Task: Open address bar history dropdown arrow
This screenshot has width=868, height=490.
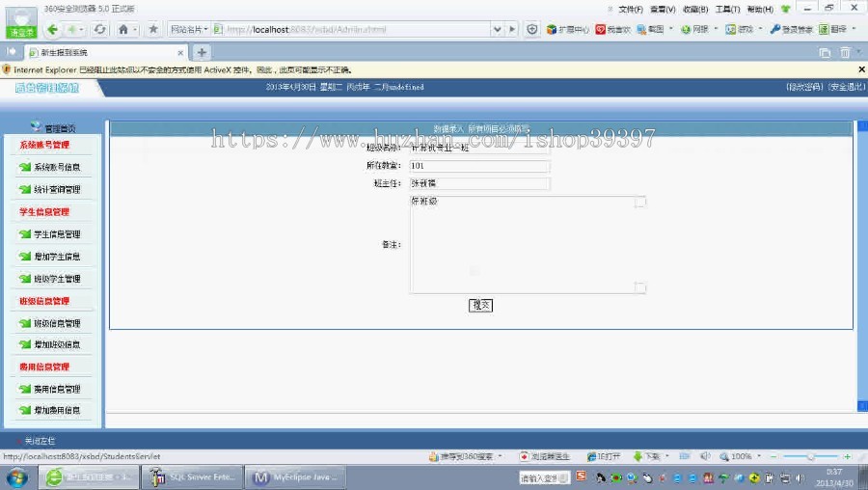Action: pos(497,29)
